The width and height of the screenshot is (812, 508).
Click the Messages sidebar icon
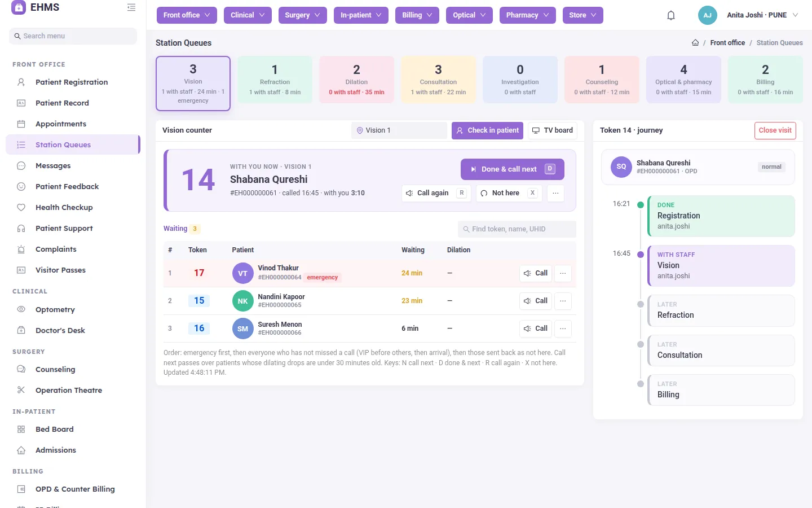[x=21, y=166]
